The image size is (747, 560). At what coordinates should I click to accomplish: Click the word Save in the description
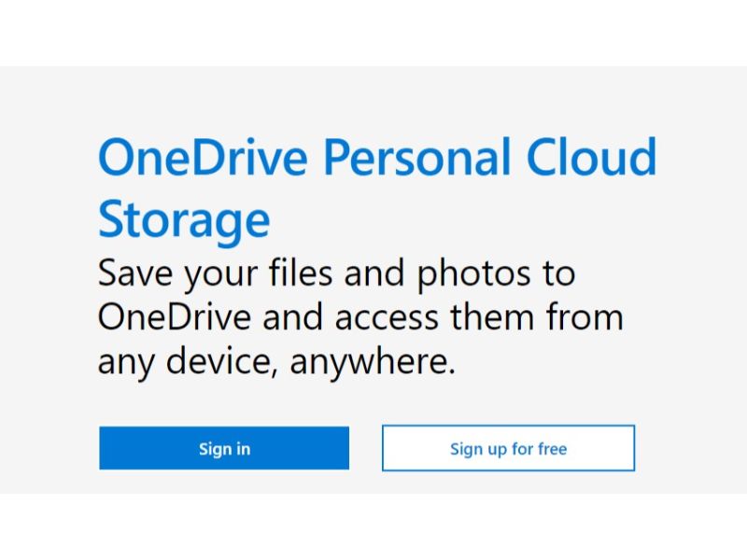(x=135, y=273)
